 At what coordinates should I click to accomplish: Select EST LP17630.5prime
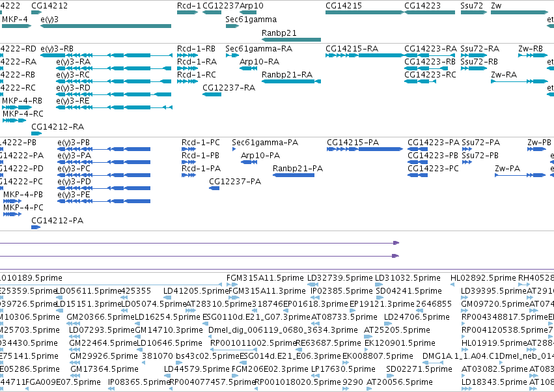click(x=314, y=376)
